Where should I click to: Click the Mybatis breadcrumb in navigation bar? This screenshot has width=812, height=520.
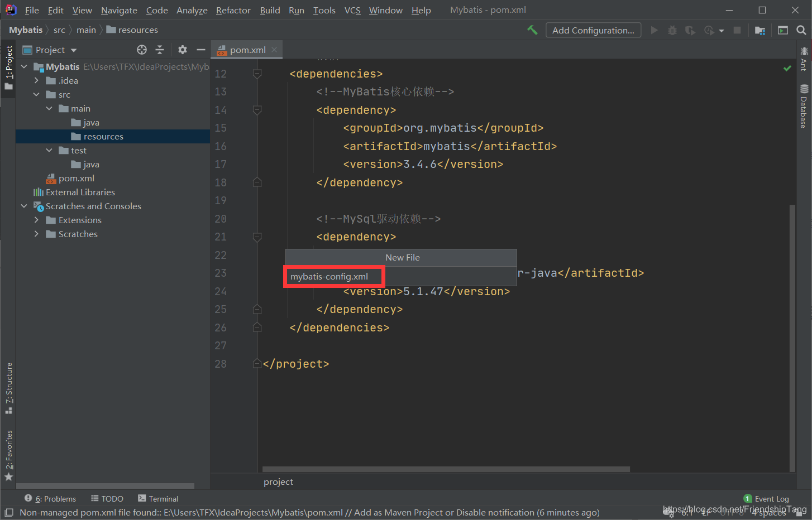(x=26, y=30)
